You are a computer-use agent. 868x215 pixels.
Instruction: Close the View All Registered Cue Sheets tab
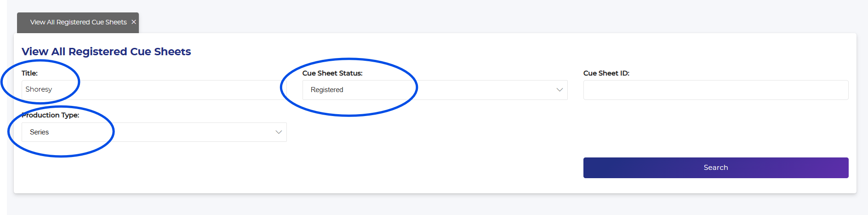click(x=134, y=22)
